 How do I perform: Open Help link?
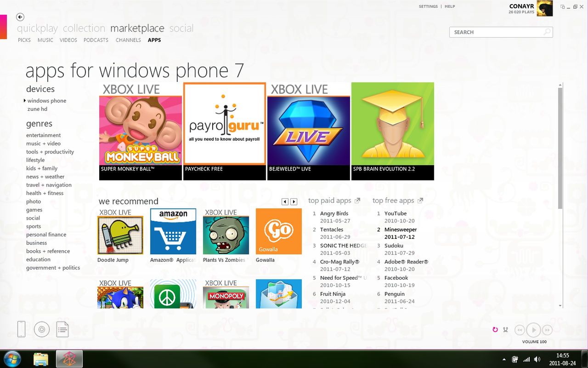coord(450,6)
